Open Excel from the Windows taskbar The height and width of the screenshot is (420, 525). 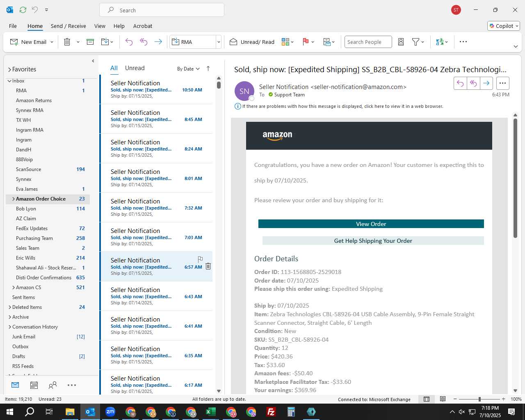(x=211, y=412)
